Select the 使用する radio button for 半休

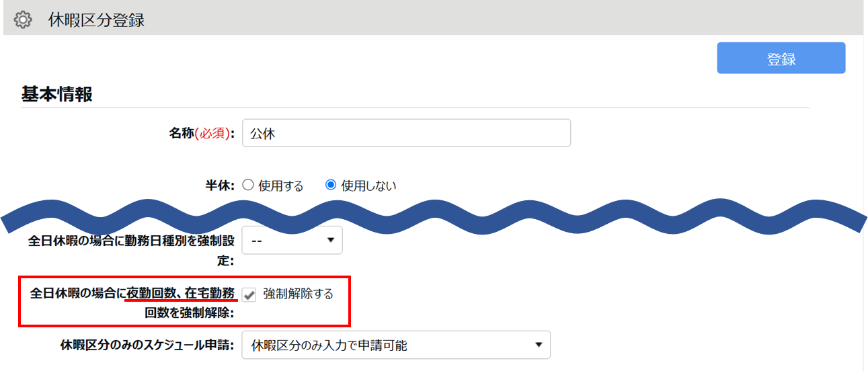coord(247,185)
